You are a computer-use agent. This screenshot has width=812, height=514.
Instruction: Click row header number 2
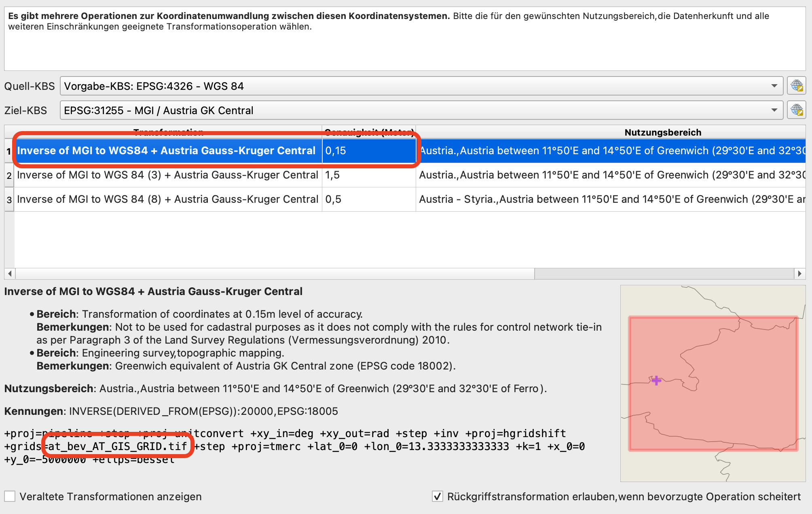[9, 175]
